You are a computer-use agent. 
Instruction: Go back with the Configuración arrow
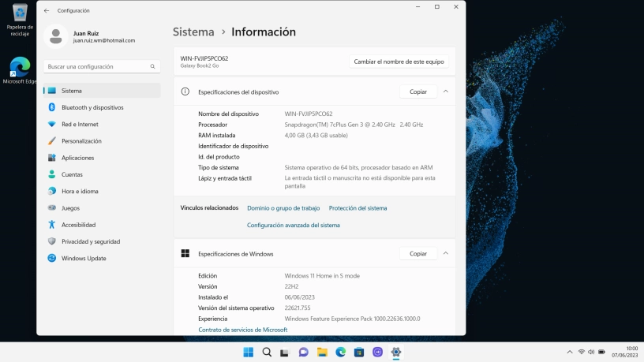tap(47, 11)
